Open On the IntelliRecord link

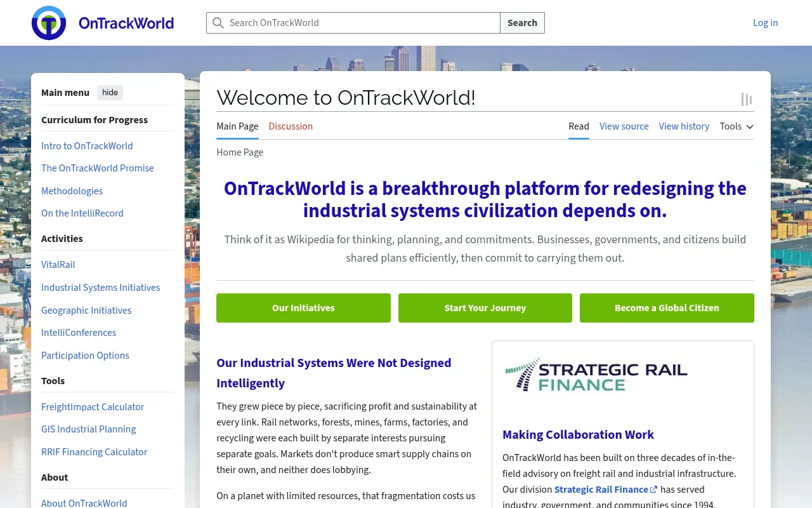(x=82, y=213)
